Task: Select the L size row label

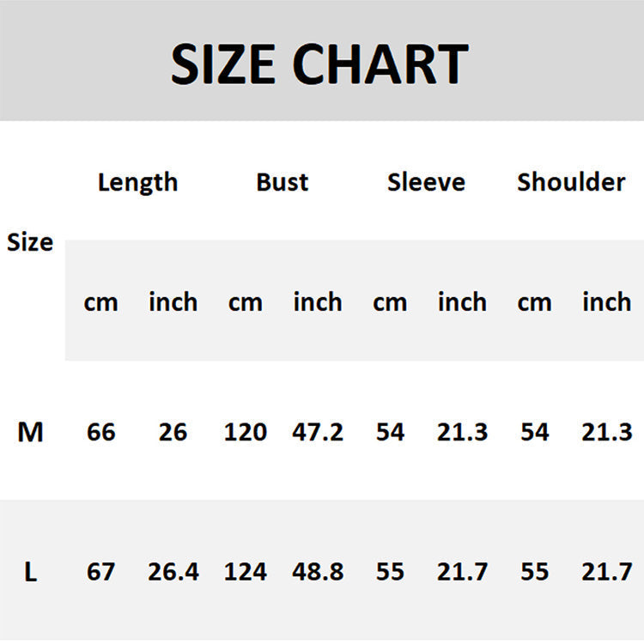Action: click(30, 572)
